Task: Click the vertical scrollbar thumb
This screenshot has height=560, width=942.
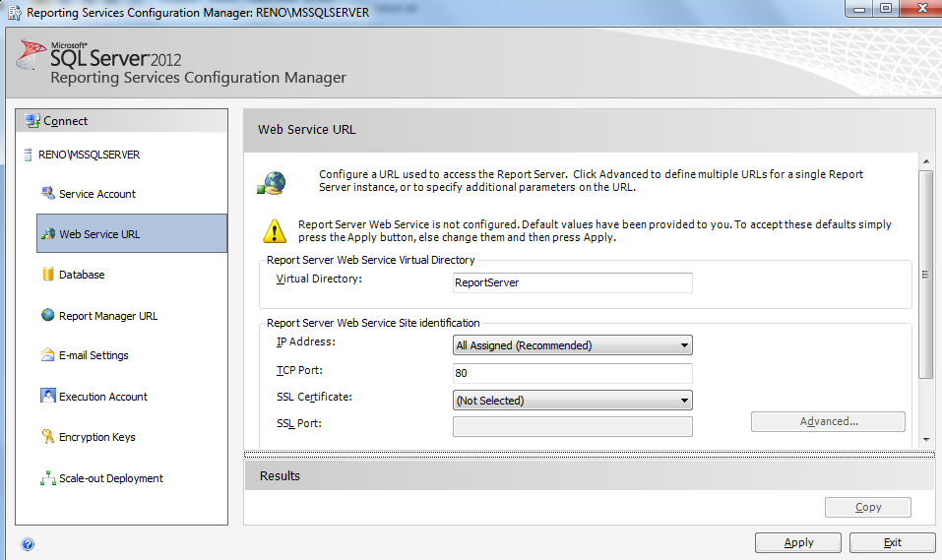Action: coord(926,275)
